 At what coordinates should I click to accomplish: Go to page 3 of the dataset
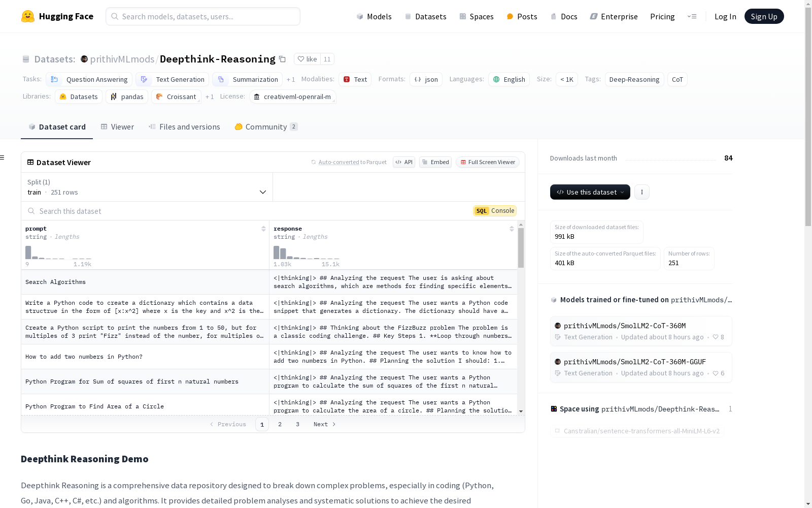pyautogui.click(x=297, y=424)
